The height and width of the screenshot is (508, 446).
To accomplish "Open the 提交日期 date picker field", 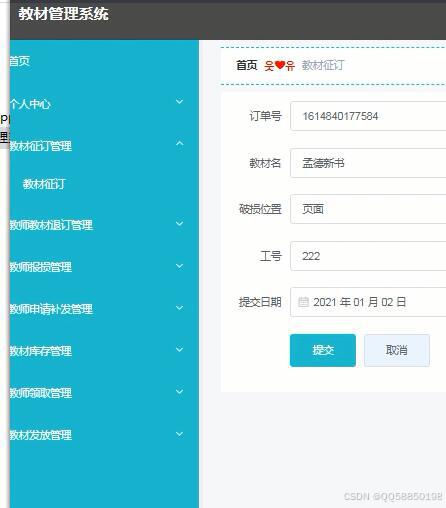I will 368,302.
